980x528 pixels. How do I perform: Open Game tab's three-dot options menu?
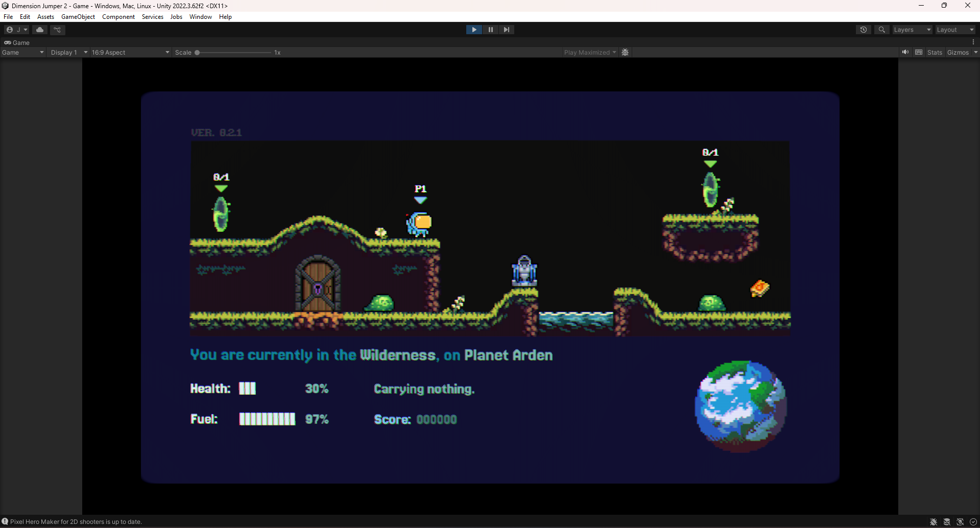(973, 42)
